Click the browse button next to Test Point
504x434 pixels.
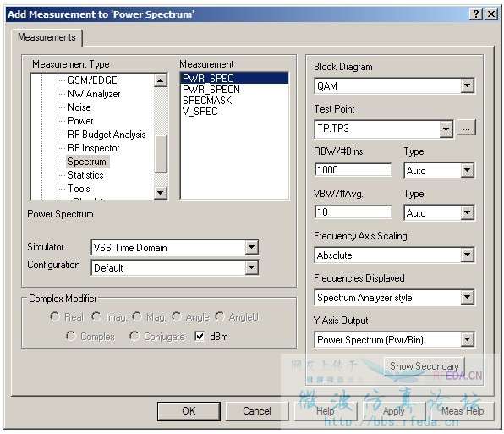coord(466,129)
